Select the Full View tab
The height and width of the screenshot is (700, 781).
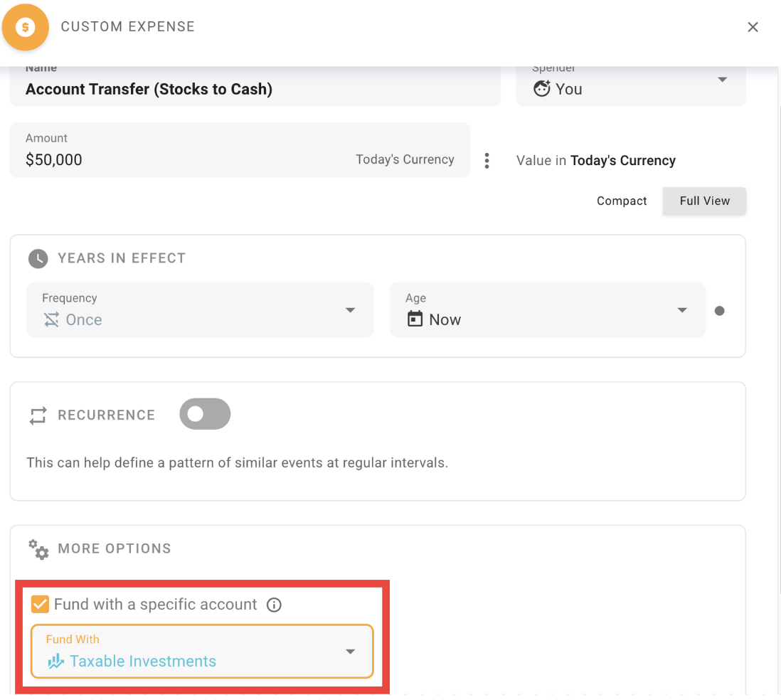point(704,201)
